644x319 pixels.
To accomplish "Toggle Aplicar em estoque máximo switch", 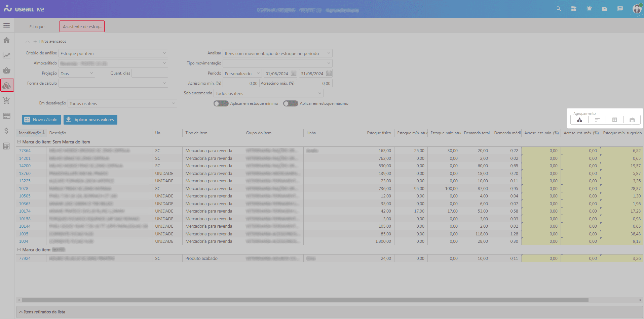I will coord(291,103).
